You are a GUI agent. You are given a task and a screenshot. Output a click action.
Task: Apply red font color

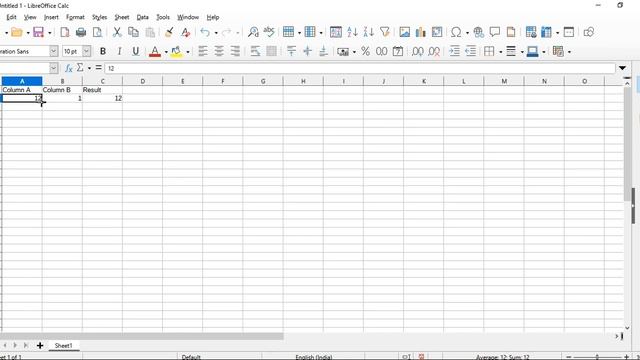[x=155, y=51]
